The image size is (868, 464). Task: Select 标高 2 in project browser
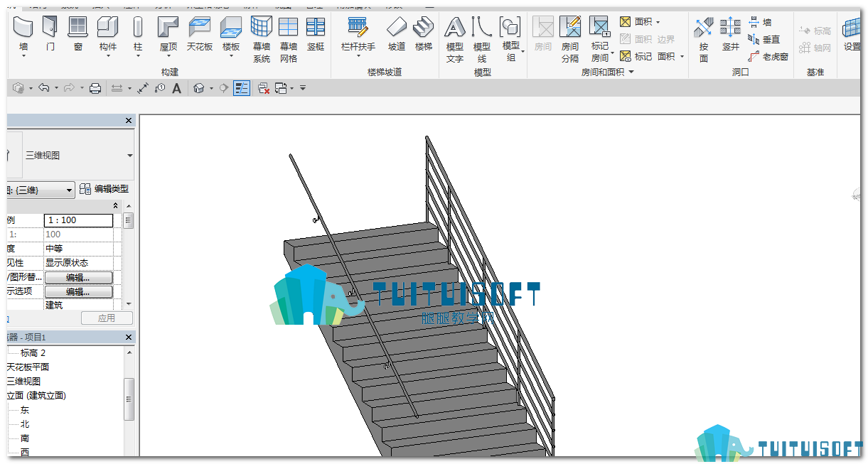pos(33,353)
